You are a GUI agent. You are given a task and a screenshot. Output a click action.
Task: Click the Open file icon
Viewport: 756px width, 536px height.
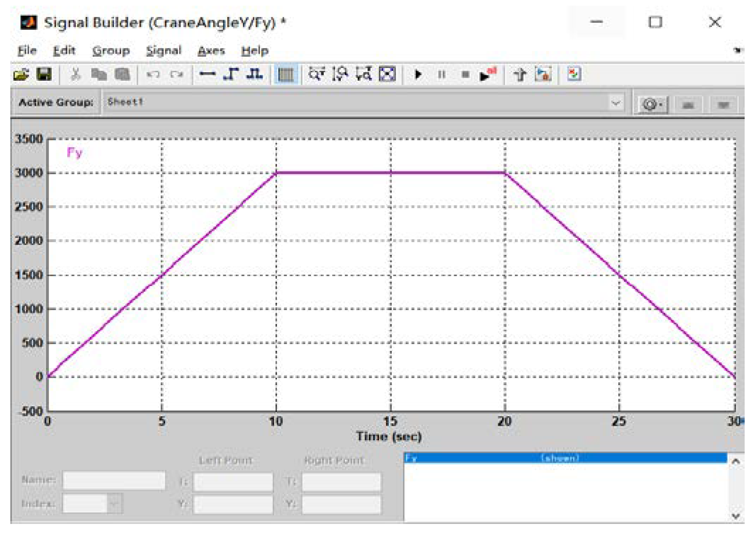21,74
